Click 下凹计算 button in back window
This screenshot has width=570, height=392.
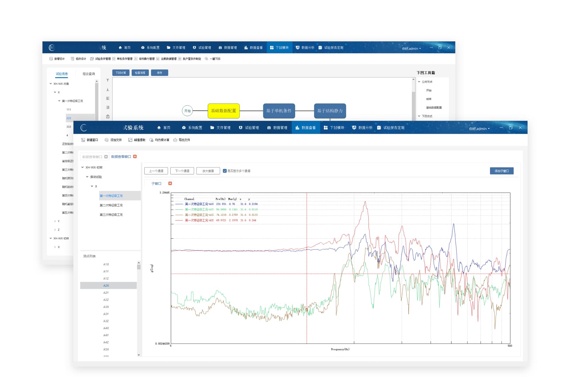coord(121,73)
